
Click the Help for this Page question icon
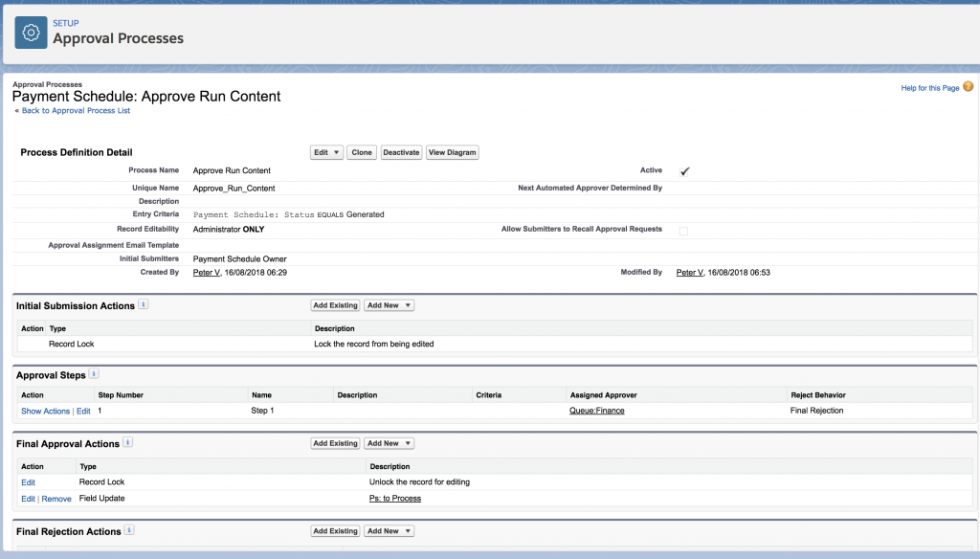coord(968,87)
